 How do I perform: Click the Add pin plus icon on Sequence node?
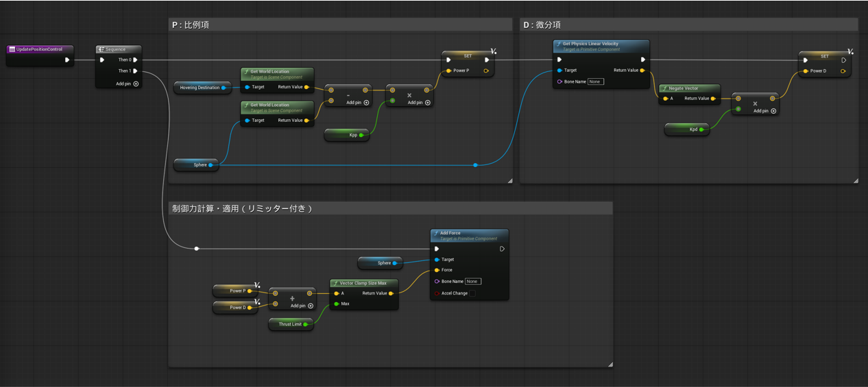coord(136,84)
